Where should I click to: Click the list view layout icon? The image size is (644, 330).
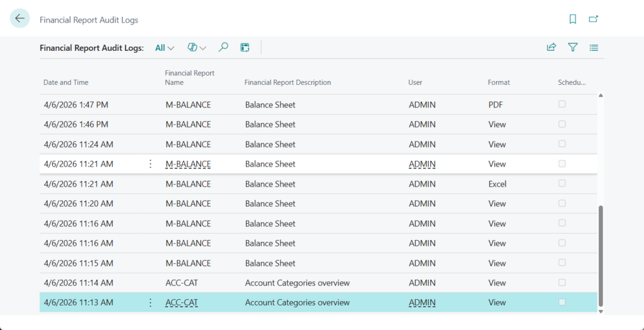(594, 47)
